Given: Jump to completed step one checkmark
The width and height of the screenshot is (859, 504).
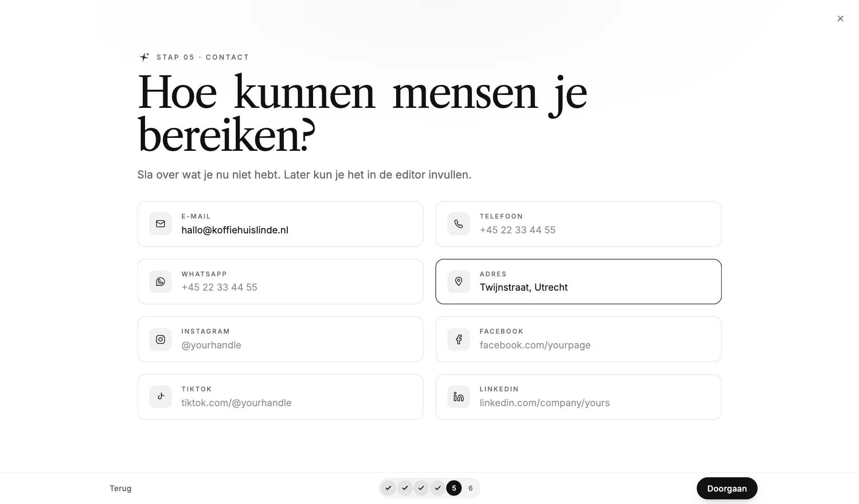Looking at the screenshot, I should tap(388, 488).
